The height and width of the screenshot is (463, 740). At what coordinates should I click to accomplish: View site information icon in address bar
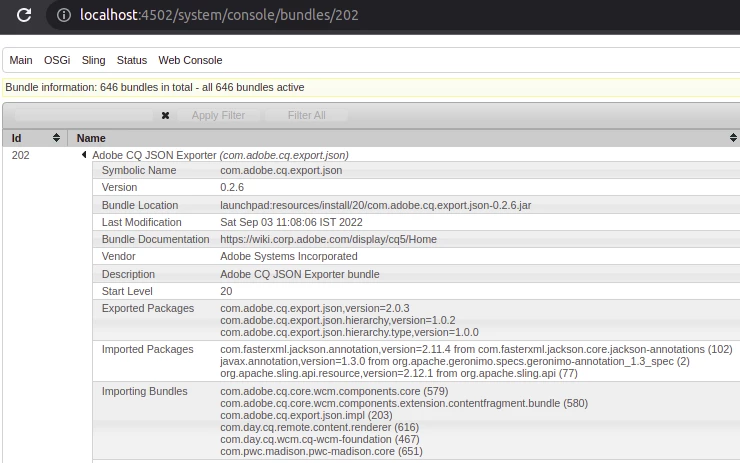coord(64,15)
